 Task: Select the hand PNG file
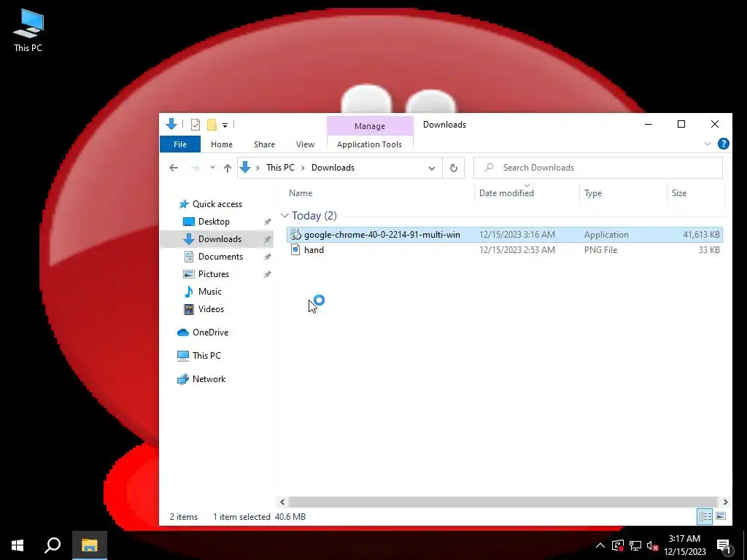505,250
